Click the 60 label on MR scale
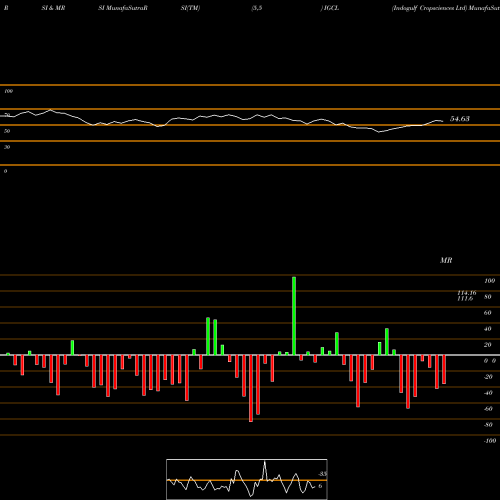Image resolution: width=500 pixels, height=500 pixels. [x=488, y=313]
